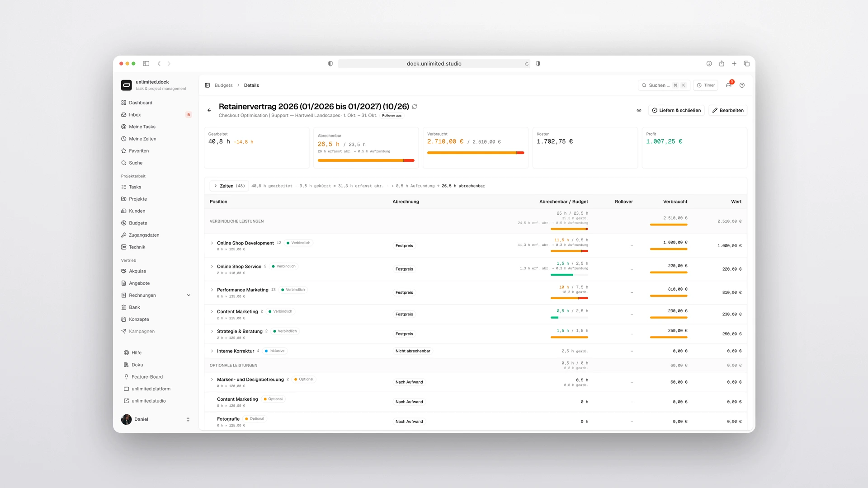The height and width of the screenshot is (488, 868).
Task: Toggle the browser sidebar icon
Action: (x=146, y=64)
